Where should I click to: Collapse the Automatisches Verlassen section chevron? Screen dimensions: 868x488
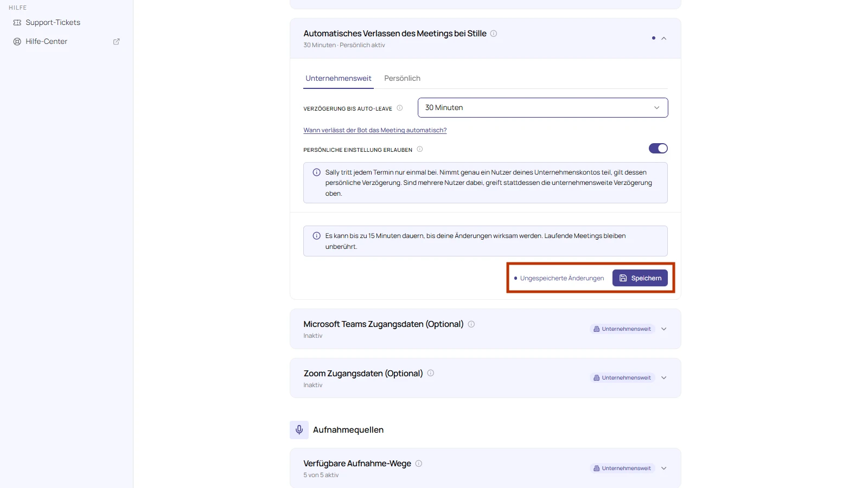(663, 38)
